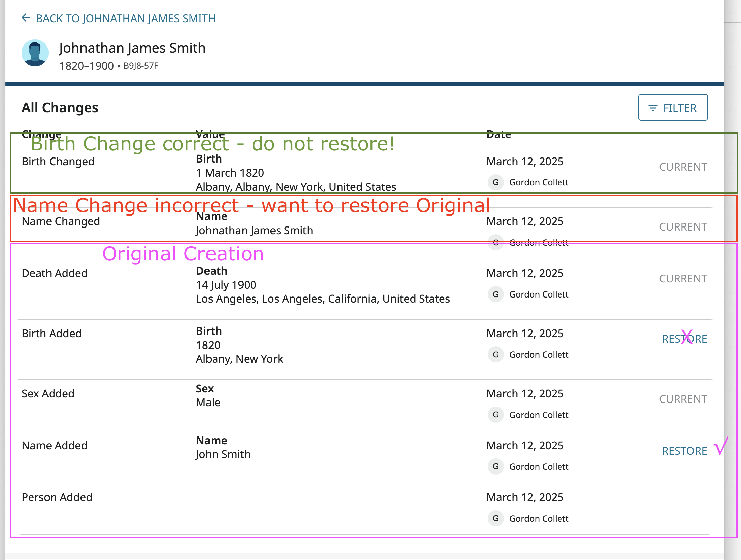Click CURRENT on the Birth Changed row
Viewport: 741px width, 560px height.
[x=683, y=167]
